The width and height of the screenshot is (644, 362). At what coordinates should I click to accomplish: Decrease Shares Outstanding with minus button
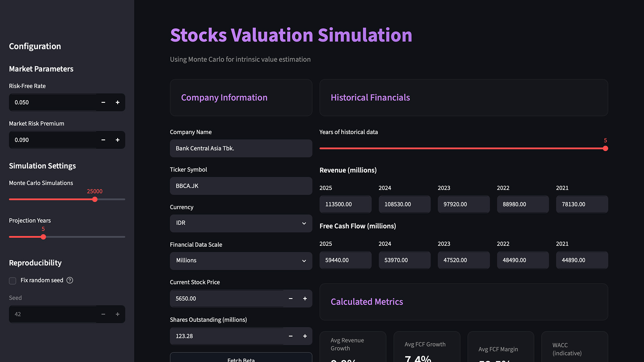[291, 336]
